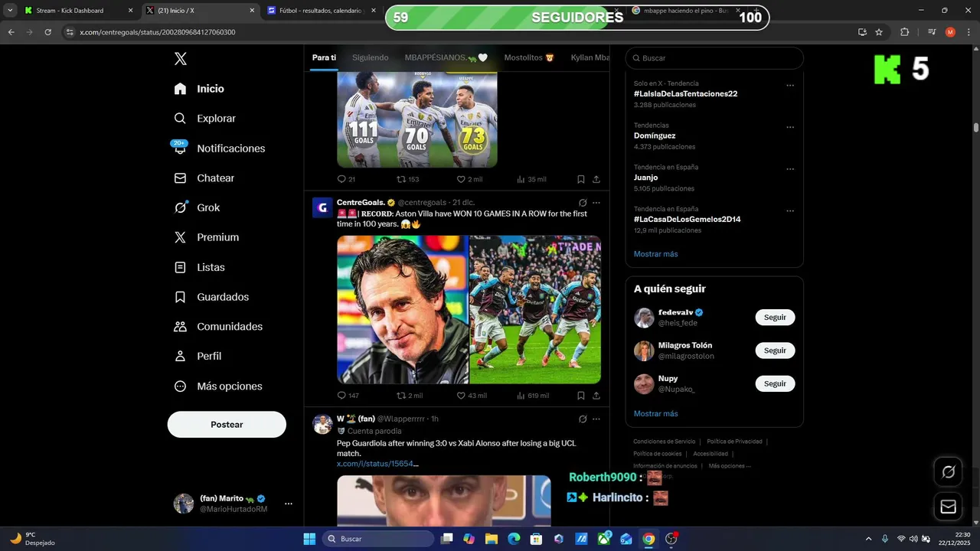
Task: Open Chrome from the taskbar
Action: coord(648,539)
